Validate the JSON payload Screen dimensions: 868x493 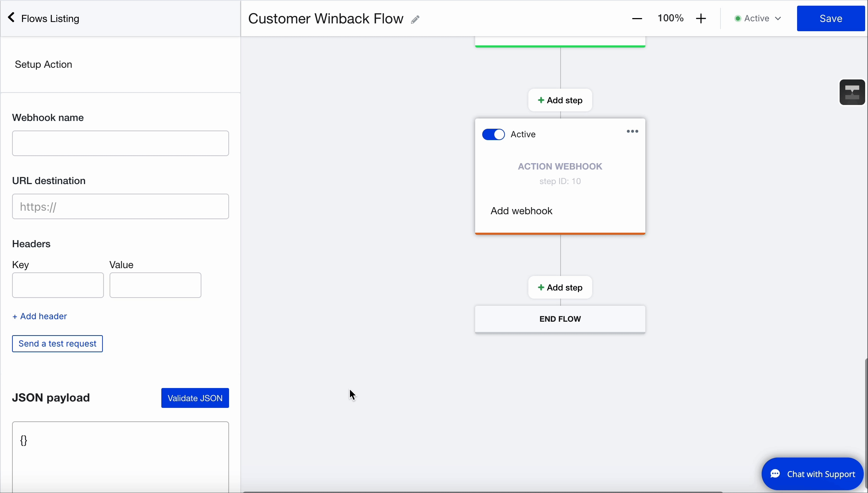click(195, 398)
